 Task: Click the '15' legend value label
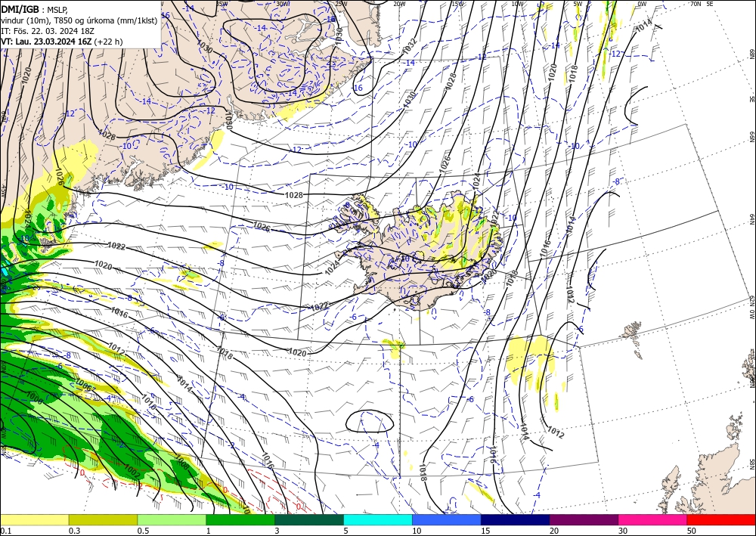pyautogui.click(x=485, y=531)
